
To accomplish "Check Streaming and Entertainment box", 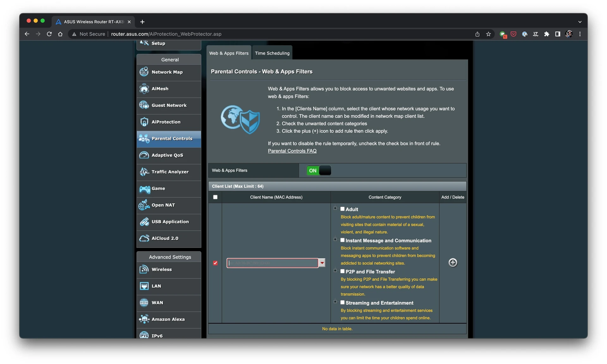I will [x=342, y=302].
